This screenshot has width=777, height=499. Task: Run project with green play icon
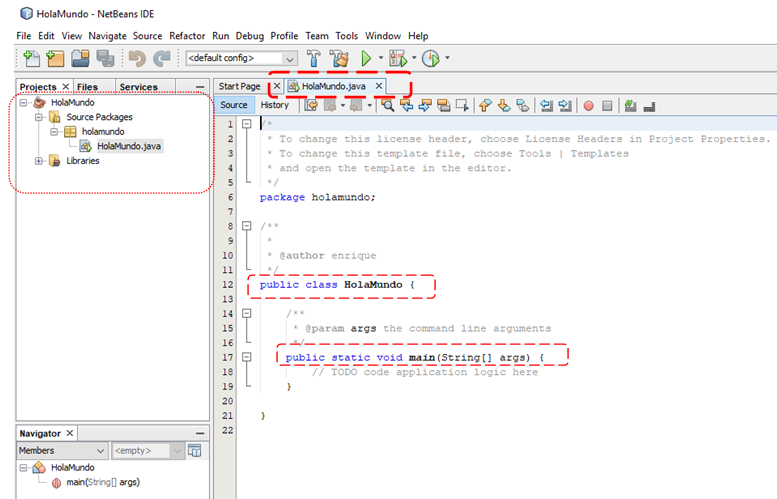366,58
